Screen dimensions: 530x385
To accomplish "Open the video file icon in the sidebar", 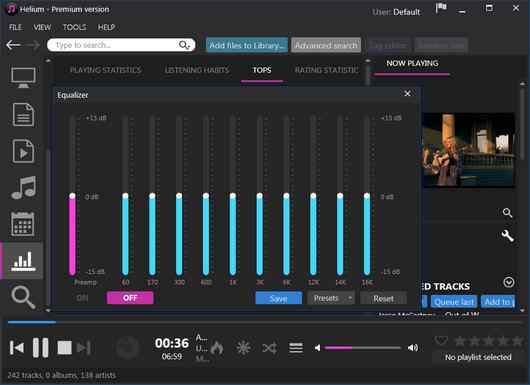I will (x=23, y=151).
